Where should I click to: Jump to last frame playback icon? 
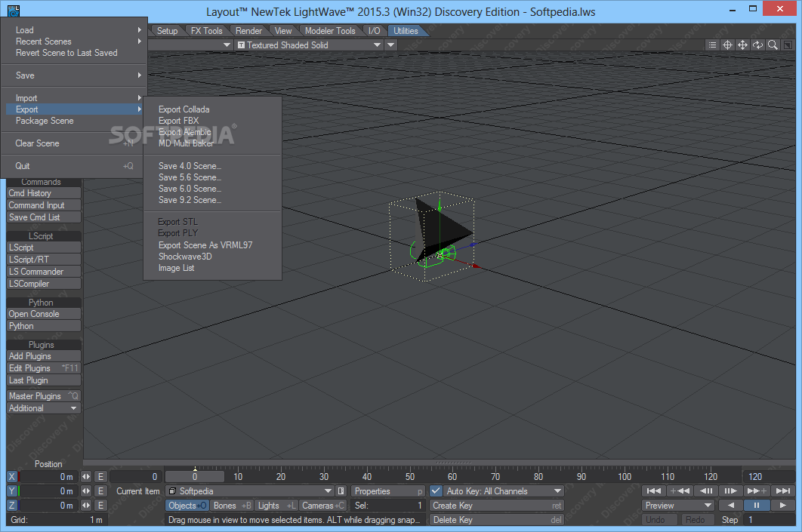[x=782, y=490]
